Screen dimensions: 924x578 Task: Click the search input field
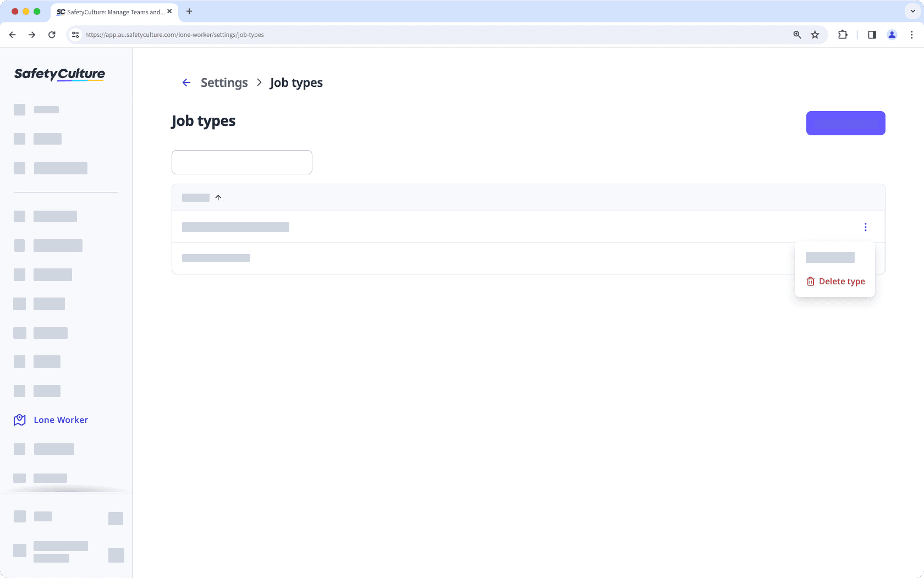(x=241, y=162)
